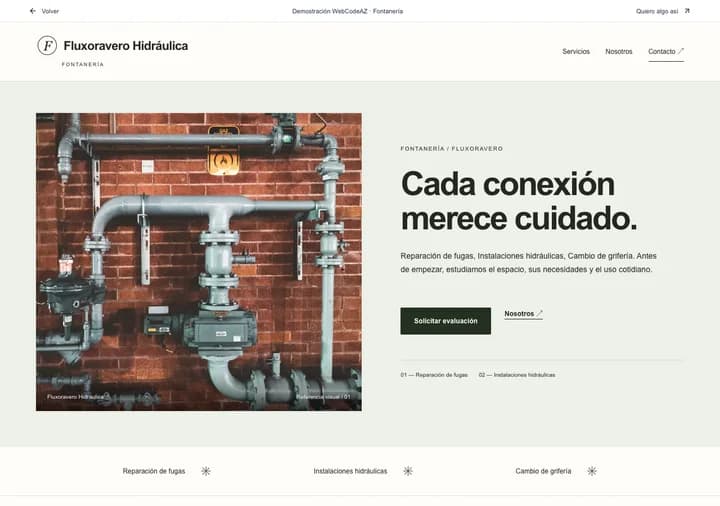Click the circular F logo icon

47,45
